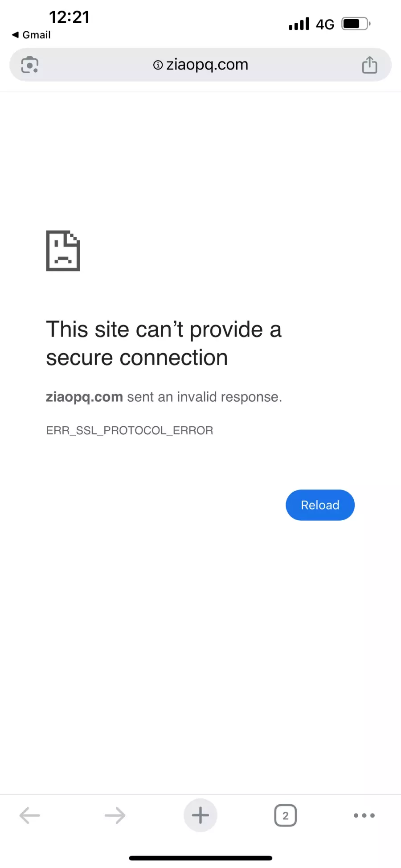The height and width of the screenshot is (868, 401).
Task: Open the tab switcher showing 2 tabs
Action: click(x=286, y=815)
